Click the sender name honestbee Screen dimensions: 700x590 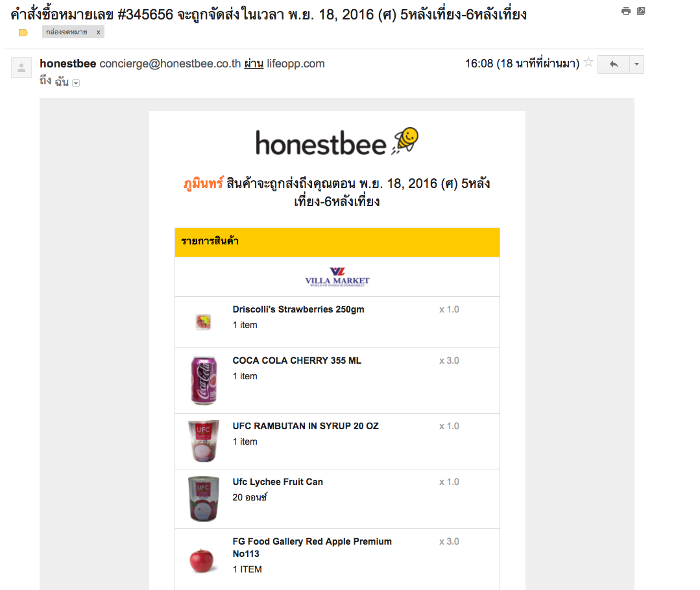tap(67, 64)
